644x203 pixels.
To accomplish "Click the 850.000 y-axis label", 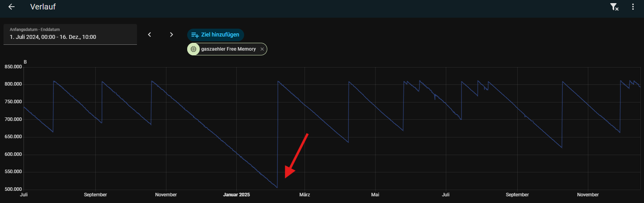I will 13,67.
